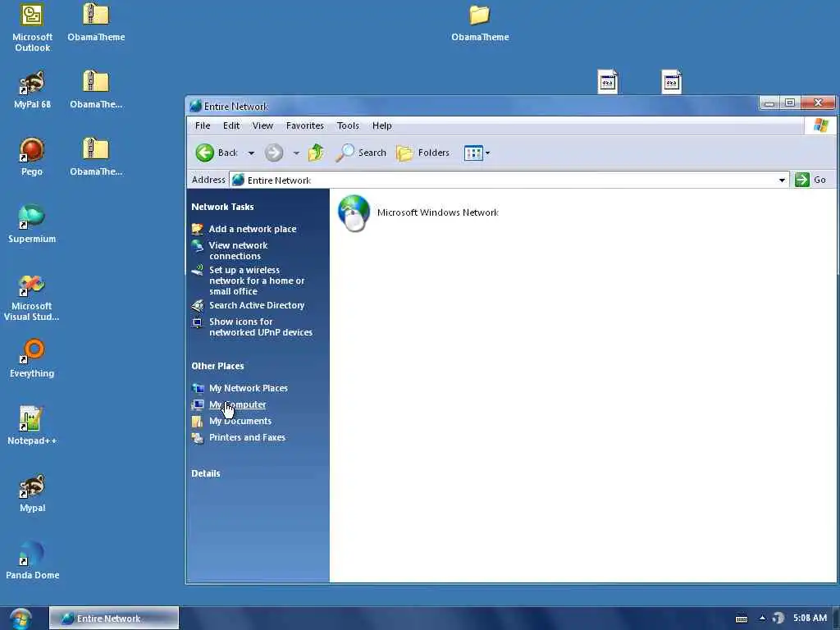This screenshot has height=630, width=840.
Task: Open the Views dropdown button
Action: [x=477, y=153]
